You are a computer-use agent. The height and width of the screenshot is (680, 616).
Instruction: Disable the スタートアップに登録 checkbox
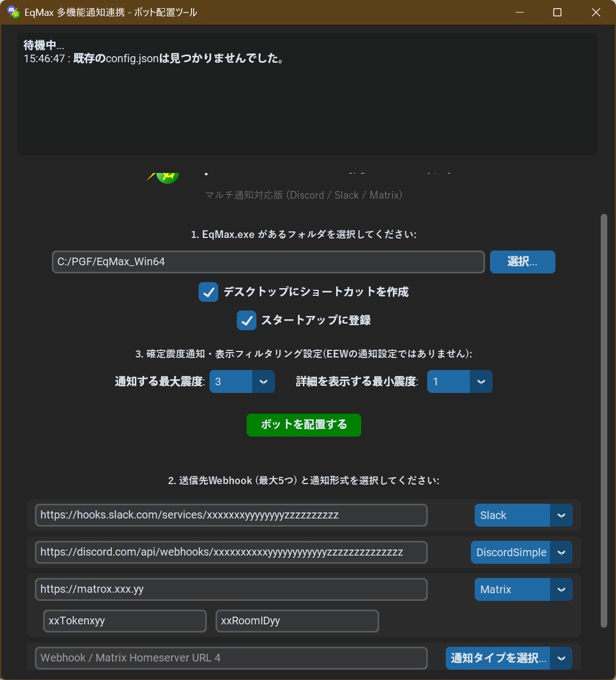click(x=246, y=320)
